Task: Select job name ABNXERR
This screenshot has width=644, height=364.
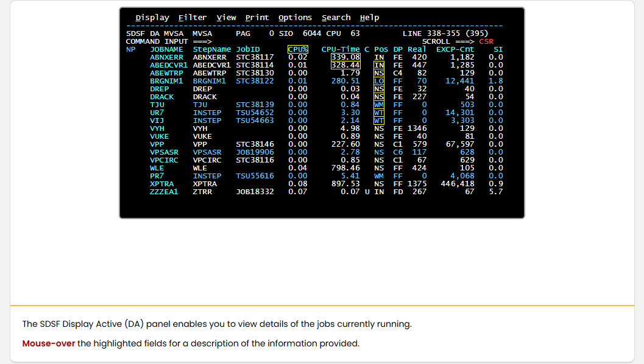Action: [166, 57]
